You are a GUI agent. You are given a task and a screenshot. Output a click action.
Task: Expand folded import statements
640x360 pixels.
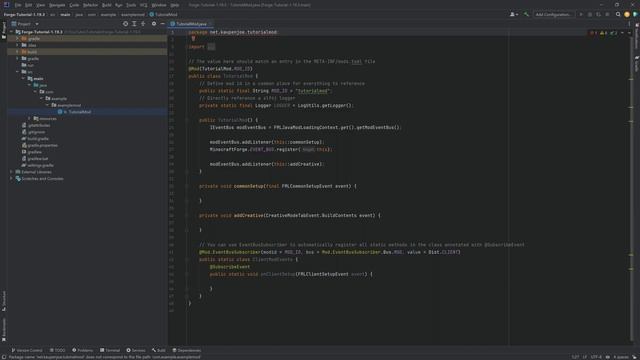pyautogui.click(x=211, y=47)
